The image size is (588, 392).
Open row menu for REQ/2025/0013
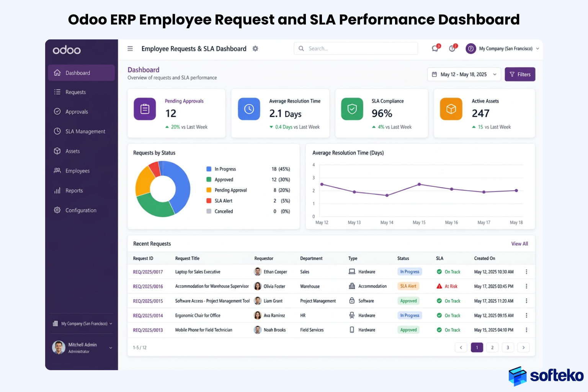point(526,330)
